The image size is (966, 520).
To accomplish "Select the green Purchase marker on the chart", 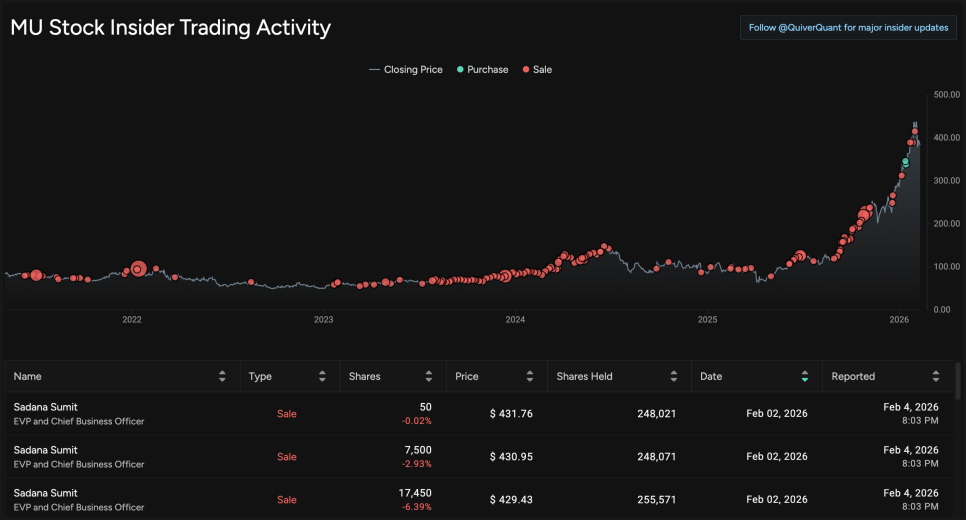I will pyautogui.click(x=906, y=161).
